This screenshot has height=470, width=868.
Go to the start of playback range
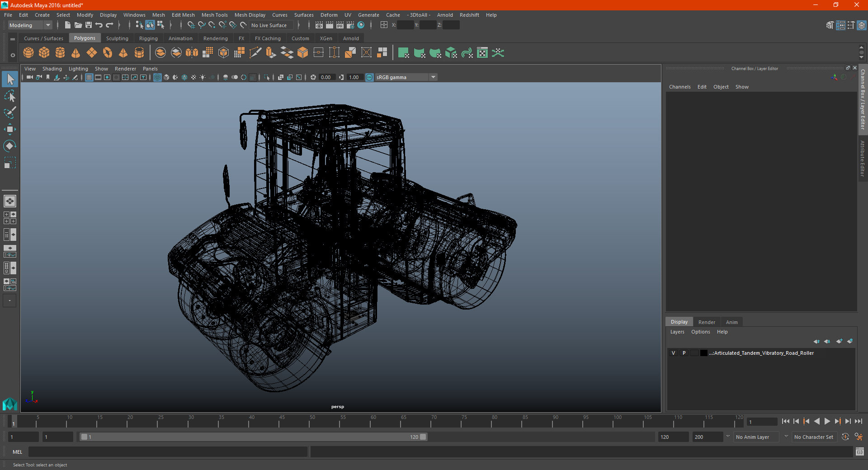(785, 421)
